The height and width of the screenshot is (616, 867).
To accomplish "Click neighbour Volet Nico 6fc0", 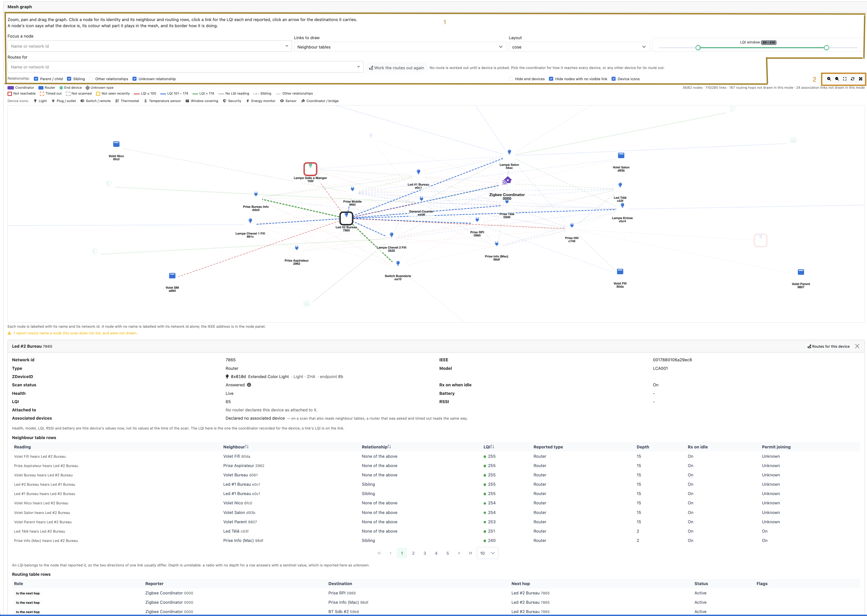I will pyautogui.click(x=238, y=503).
